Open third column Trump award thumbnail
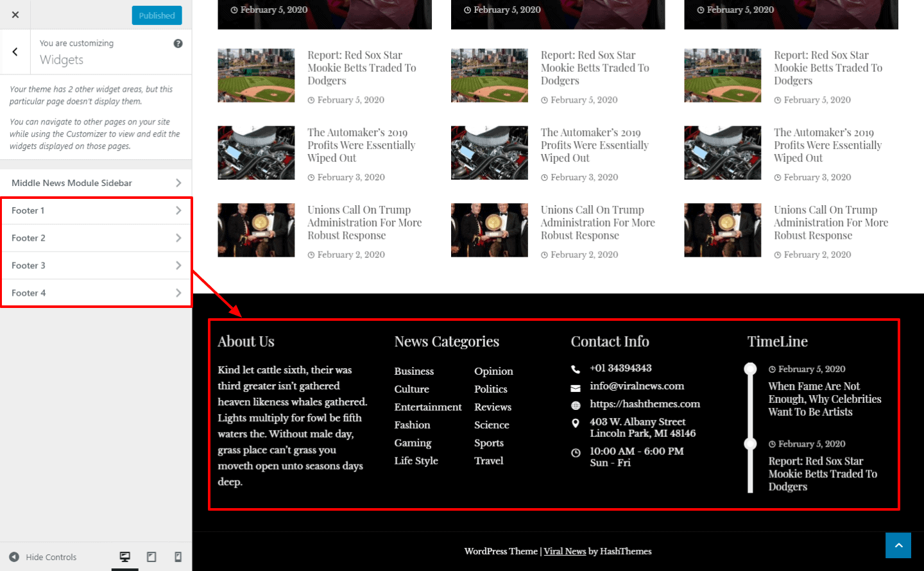 click(x=723, y=230)
